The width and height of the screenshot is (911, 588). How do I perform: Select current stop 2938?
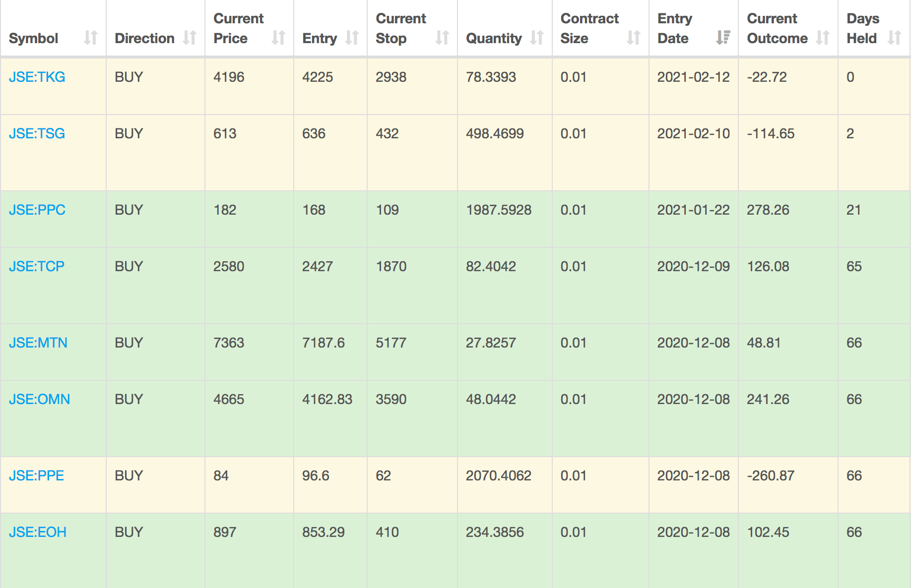pyautogui.click(x=391, y=77)
